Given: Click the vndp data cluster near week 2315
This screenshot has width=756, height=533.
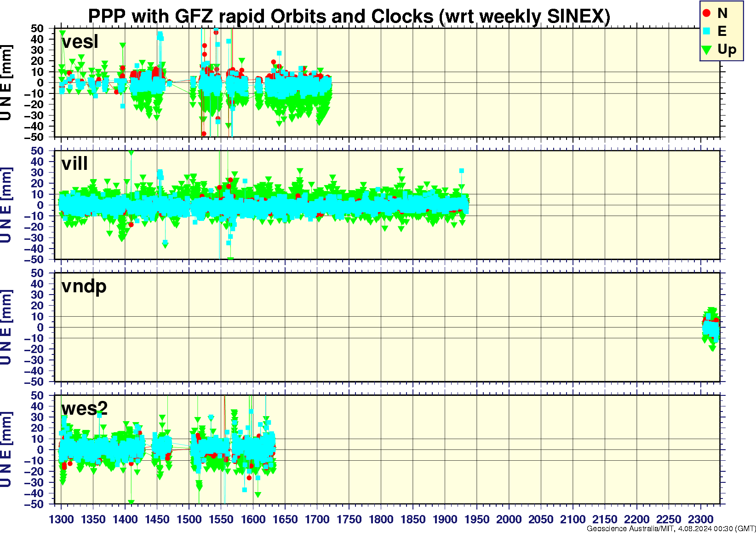Looking at the screenshot, I should coord(711,329).
